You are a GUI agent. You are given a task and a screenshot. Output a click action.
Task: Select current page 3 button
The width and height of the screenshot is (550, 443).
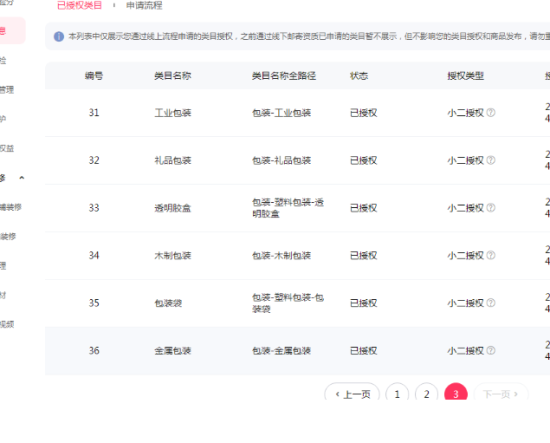pyautogui.click(x=456, y=394)
